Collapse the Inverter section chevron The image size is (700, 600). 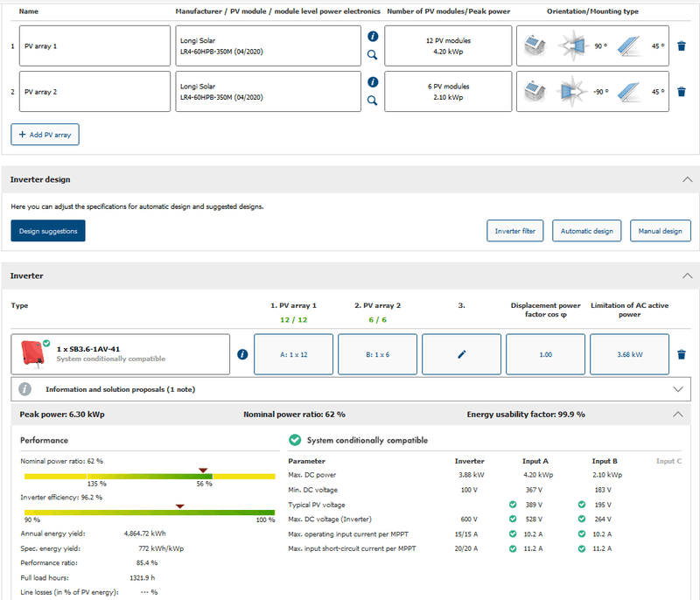[x=685, y=276]
